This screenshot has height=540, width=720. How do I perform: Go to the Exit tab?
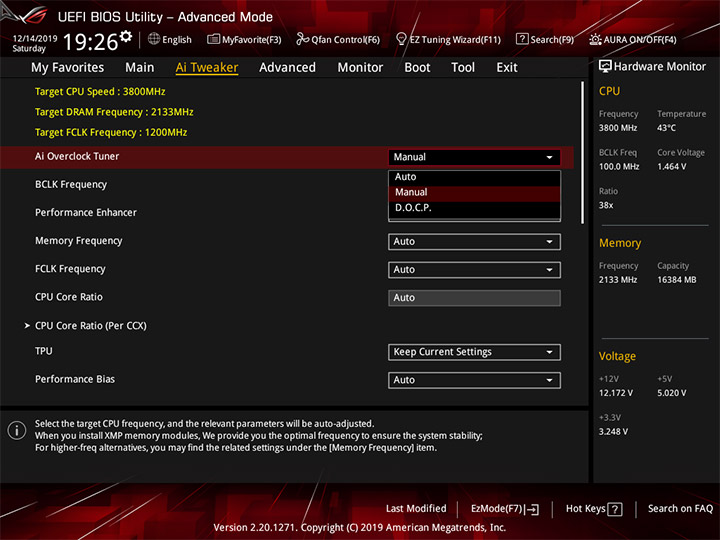507,68
